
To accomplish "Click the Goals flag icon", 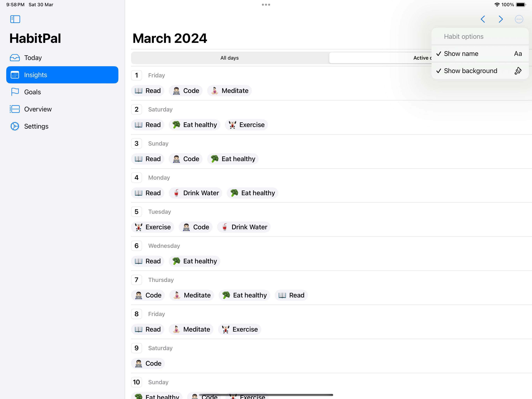I will point(15,92).
